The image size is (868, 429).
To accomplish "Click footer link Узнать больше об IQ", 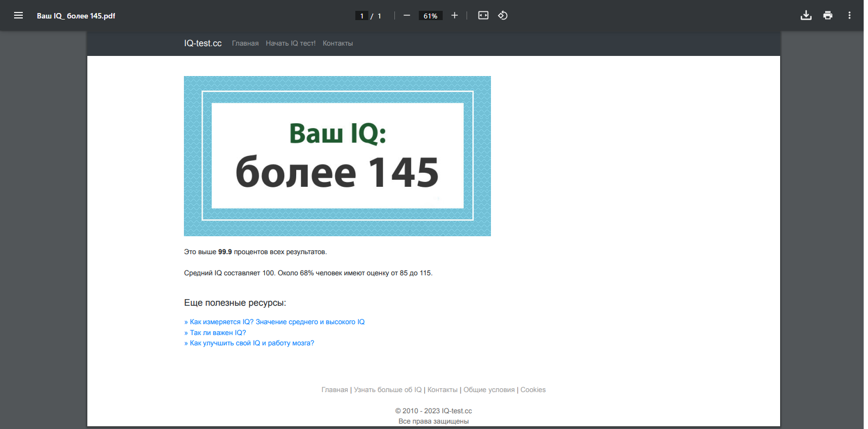I will click(388, 390).
